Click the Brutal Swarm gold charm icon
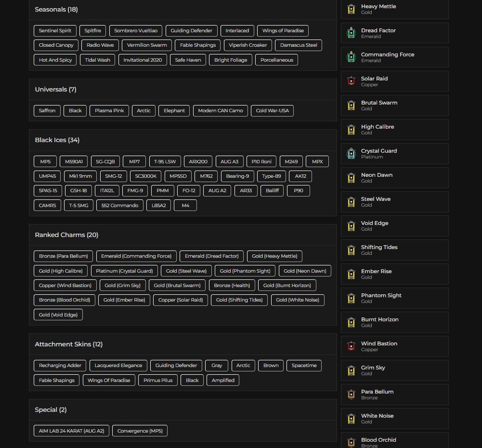 pos(351,105)
